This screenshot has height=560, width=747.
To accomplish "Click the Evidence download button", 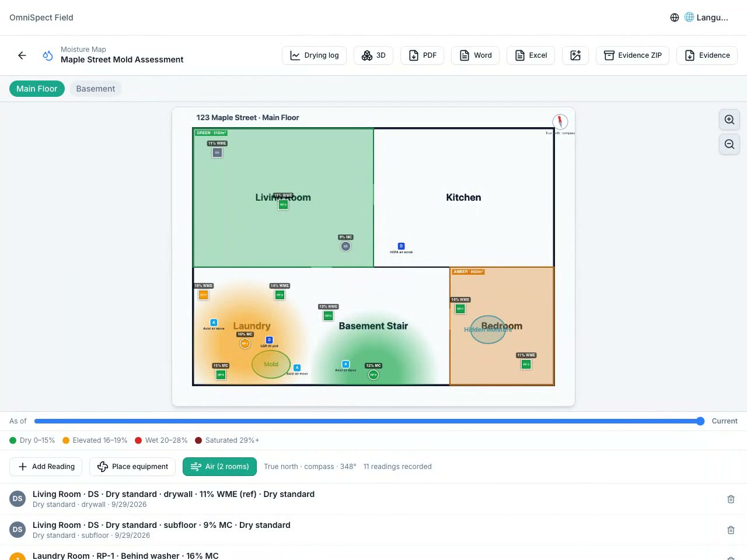I will pos(707,55).
